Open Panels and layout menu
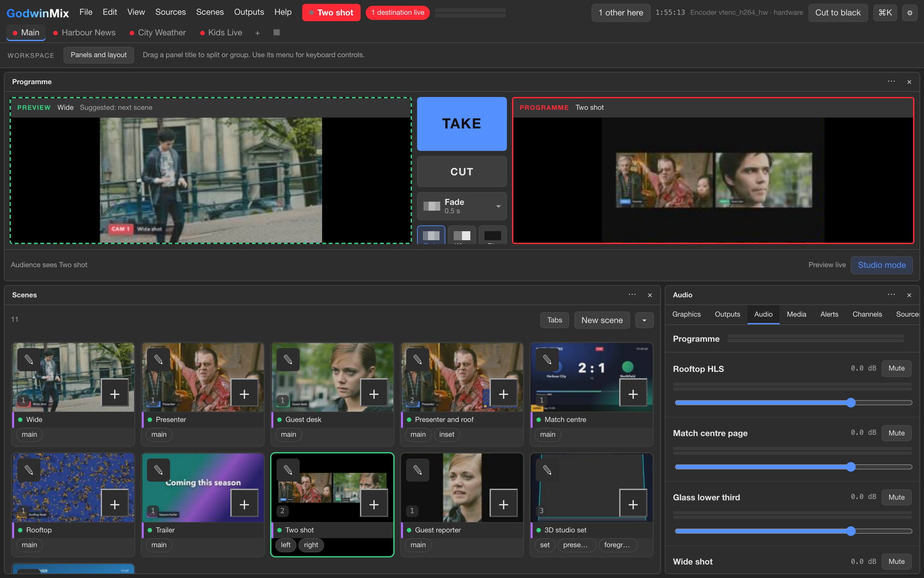This screenshot has height=578, width=924. point(98,55)
